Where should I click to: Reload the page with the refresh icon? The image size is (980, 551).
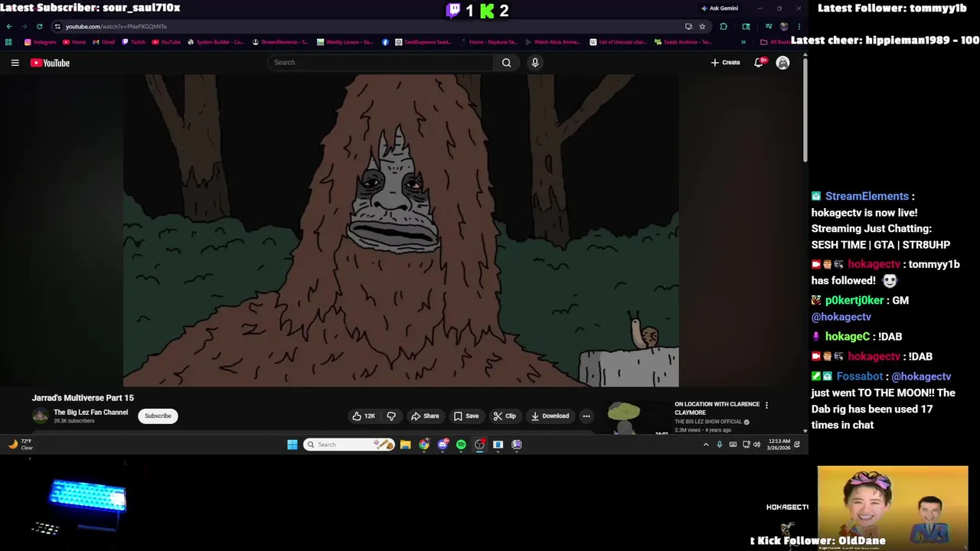tap(39, 26)
